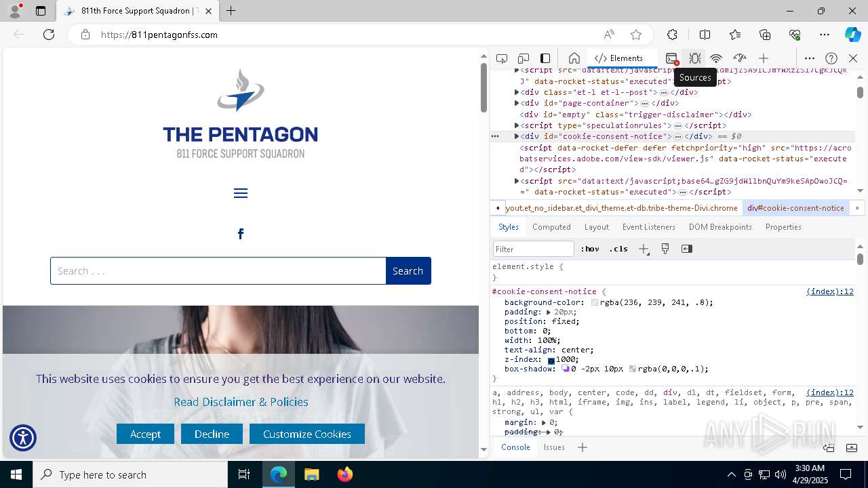This screenshot has height=488, width=868.
Task: Switch to the Layout tab
Action: pos(597,227)
